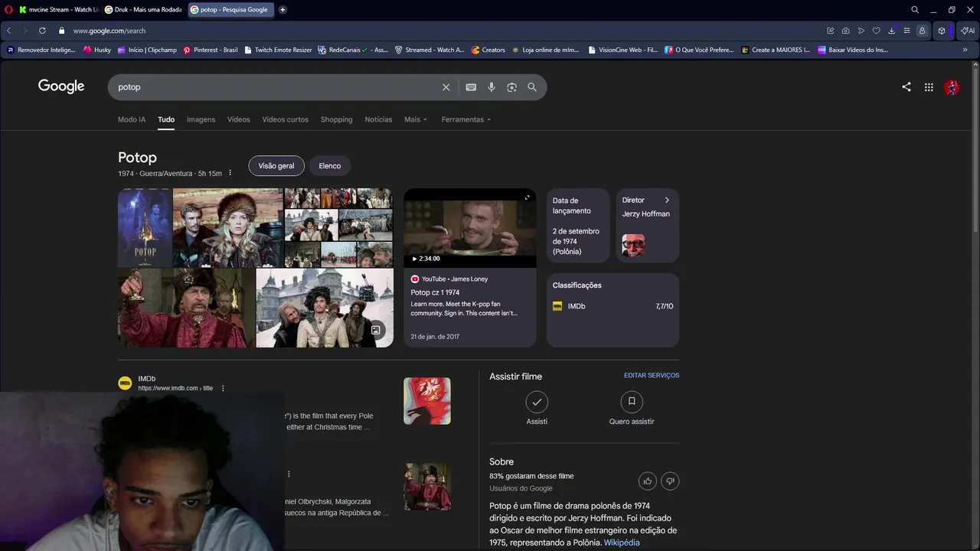Image resolution: width=980 pixels, height=551 pixels.
Task: Open the Opera account profile icon
Action: pos(922,31)
